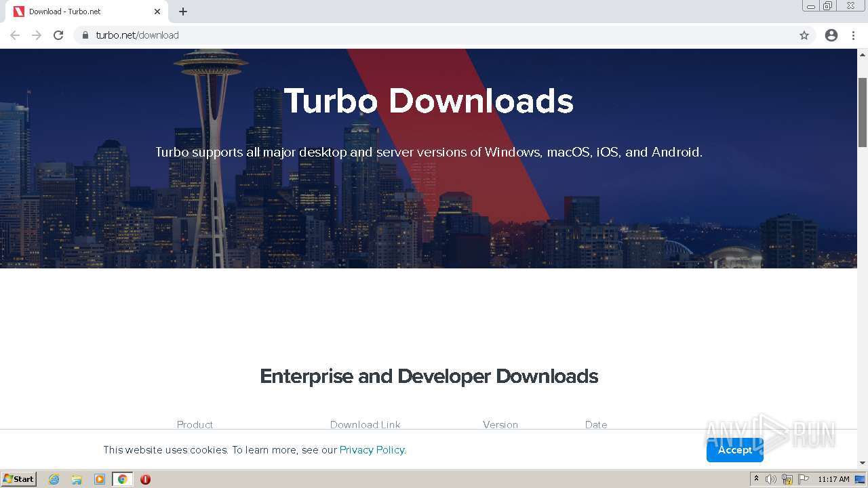Open the media player taskbar icon

tap(100, 479)
